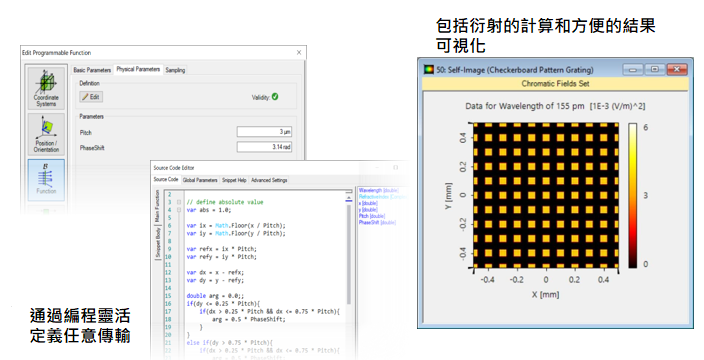Viewport: 704px width, 360px height.
Task: Close the Edit Programmable Function dialog
Action: [x=299, y=53]
